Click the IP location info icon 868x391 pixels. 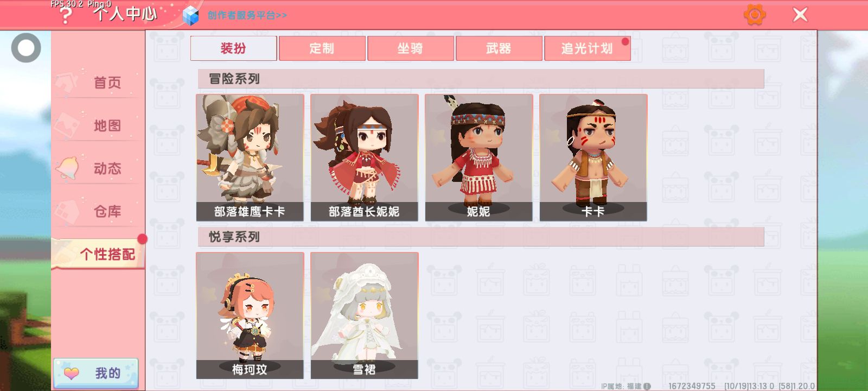[x=647, y=386]
